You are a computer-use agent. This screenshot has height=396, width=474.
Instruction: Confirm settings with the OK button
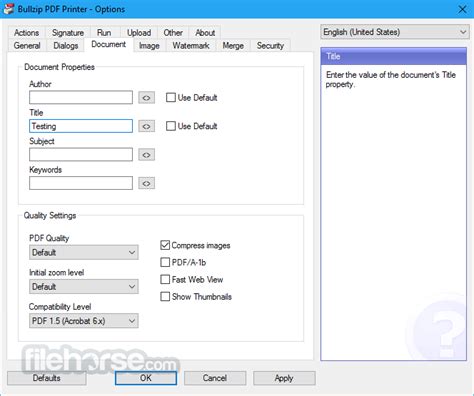coord(146,378)
